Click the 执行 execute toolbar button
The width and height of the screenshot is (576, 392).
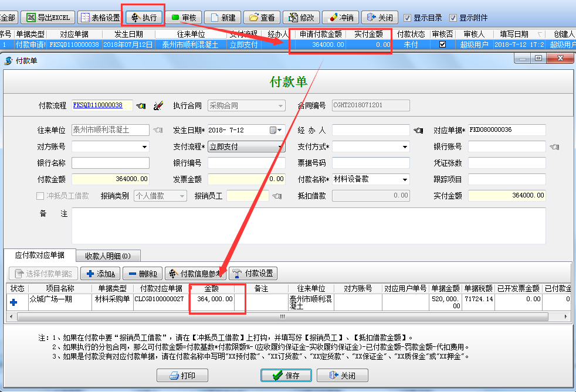click(x=143, y=18)
